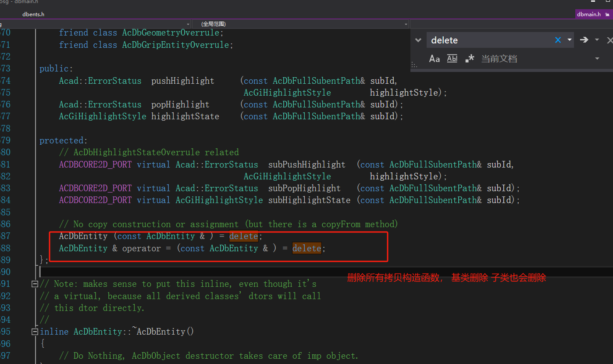Click 'subHighlightState' virtual method name
The width and height of the screenshot is (613, 364).
pos(309,200)
